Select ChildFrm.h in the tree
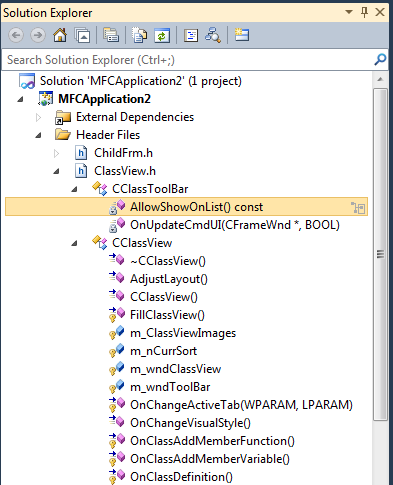The image size is (393, 485). (123, 153)
